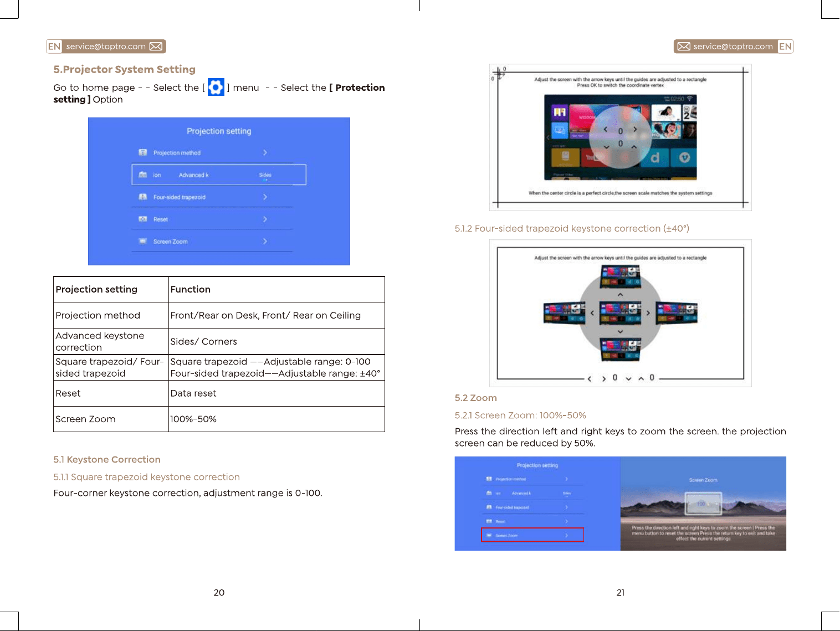
Task: Open the Reset chevron arrow
Action: click(265, 219)
